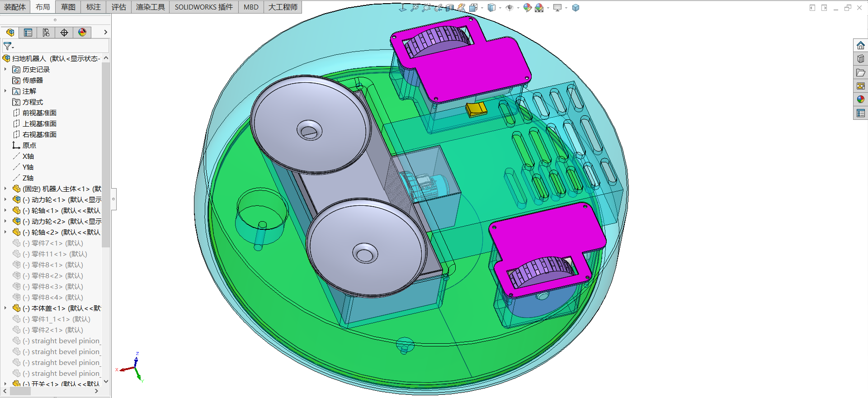The width and height of the screenshot is (868, 398).
Task: Switch to the SOLIDWORKS 插件 tab
Action: coord(204,7)
